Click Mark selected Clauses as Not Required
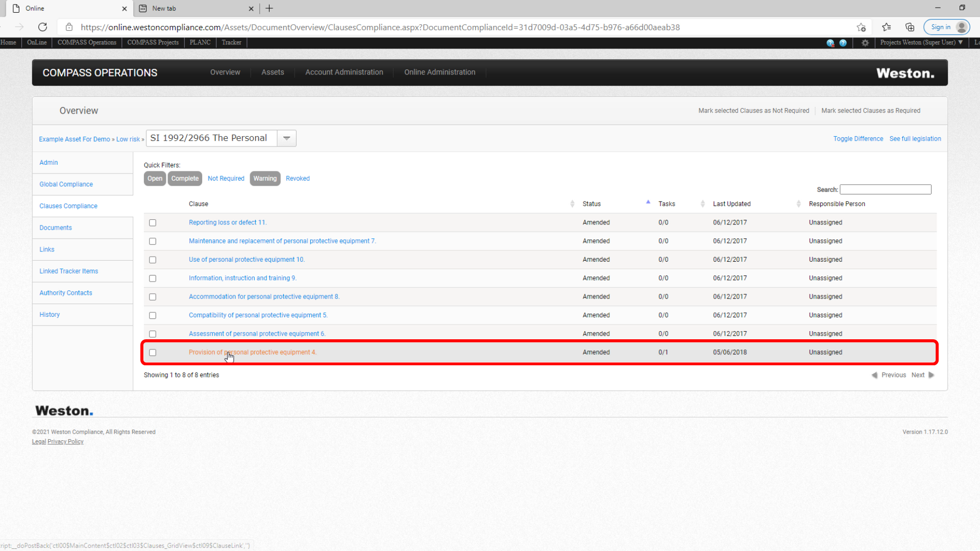This screenshot has width=980, height=551. pos(754,111)
